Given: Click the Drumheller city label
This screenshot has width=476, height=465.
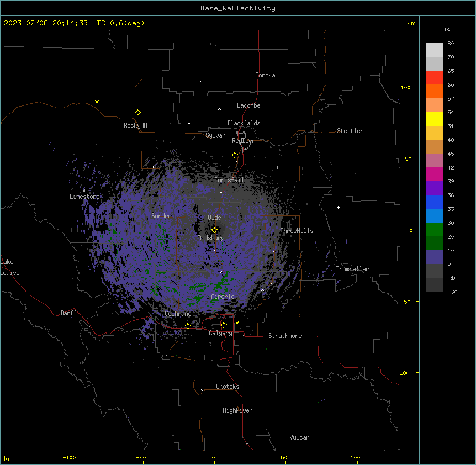Looking at the screenshot, I should coord(352,269).
